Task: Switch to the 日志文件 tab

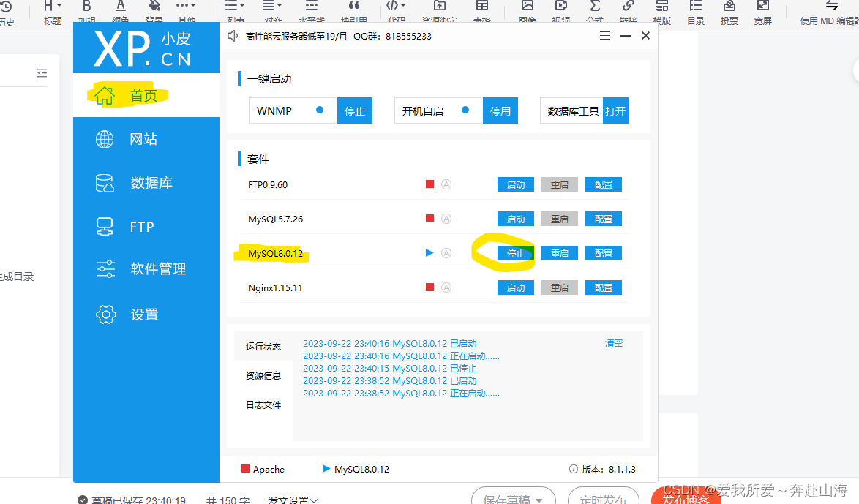Action: pyautogui.click(x=263, y=405)
